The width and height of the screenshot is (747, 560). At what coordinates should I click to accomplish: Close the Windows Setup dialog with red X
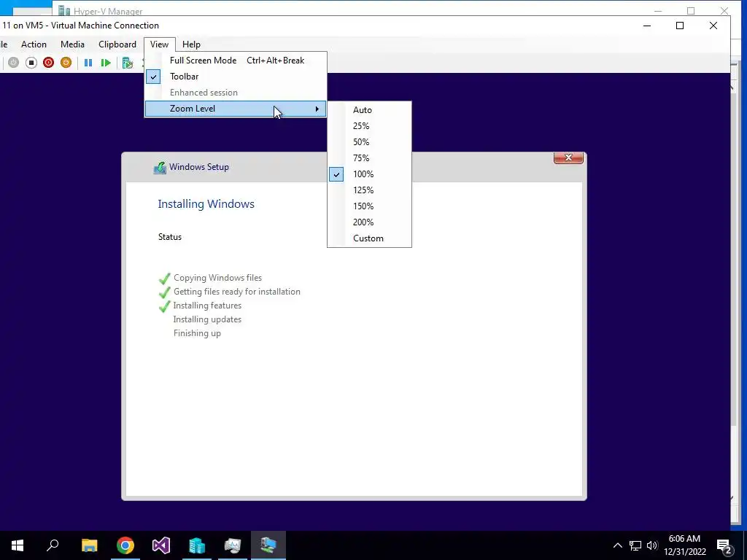click(568, 157)
